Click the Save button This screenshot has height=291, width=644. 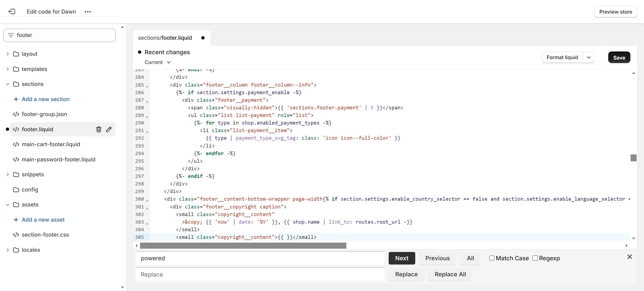[619, 57]
